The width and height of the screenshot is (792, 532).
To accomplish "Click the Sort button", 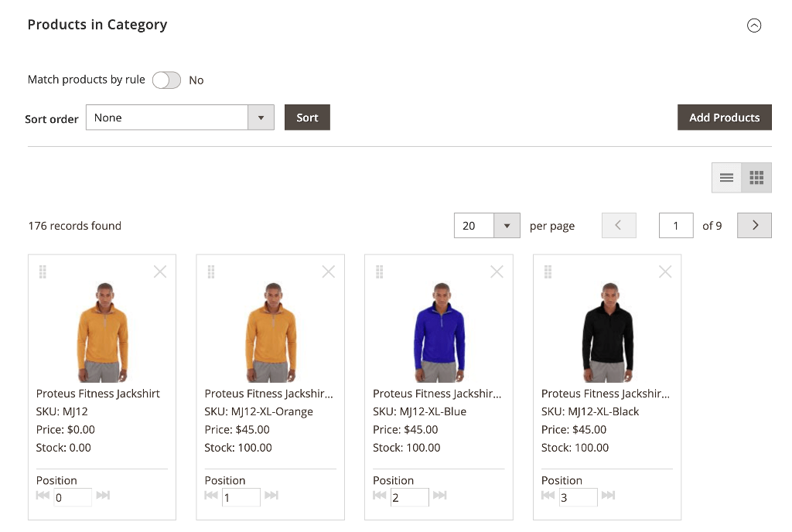I will pyautogui.click(x=306, y=118).
